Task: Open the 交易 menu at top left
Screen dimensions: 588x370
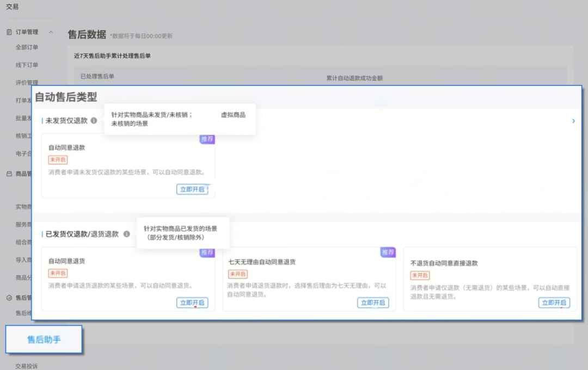Action: (x=12, y=7)
